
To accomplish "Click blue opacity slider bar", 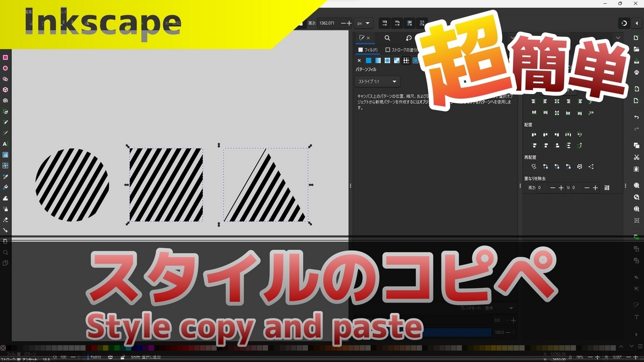I will click(x=457, y=333).
